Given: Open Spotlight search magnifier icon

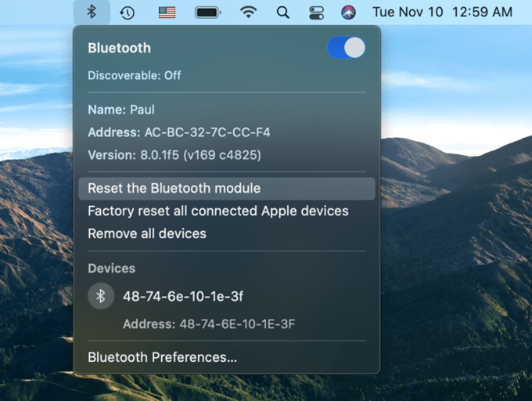Looking at the screenshot, I should (x=283, y=13).
